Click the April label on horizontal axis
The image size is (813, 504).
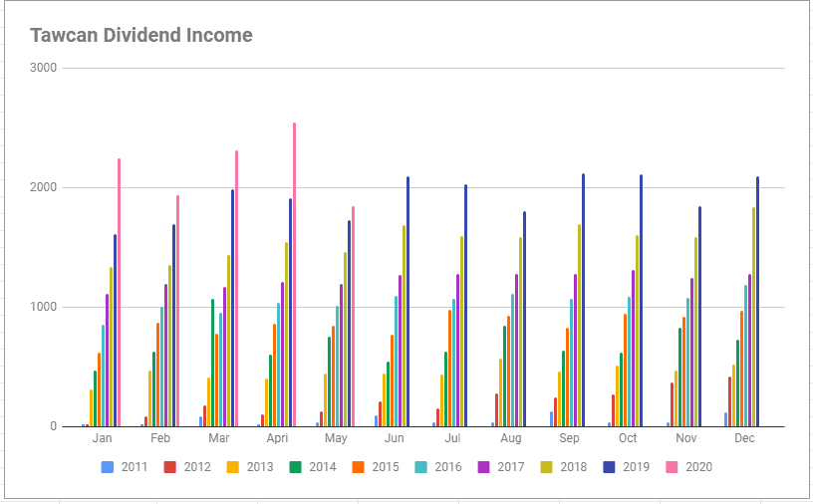(277, 438)
